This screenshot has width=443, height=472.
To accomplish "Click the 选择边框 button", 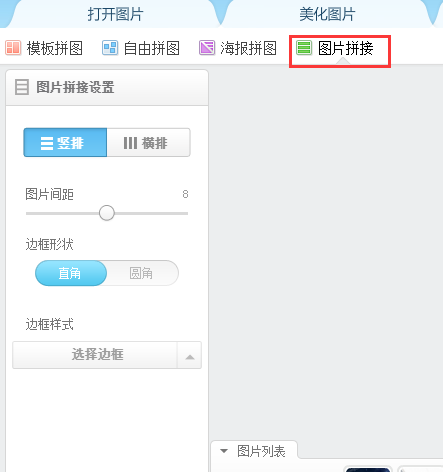I will [x=95, y=355].
